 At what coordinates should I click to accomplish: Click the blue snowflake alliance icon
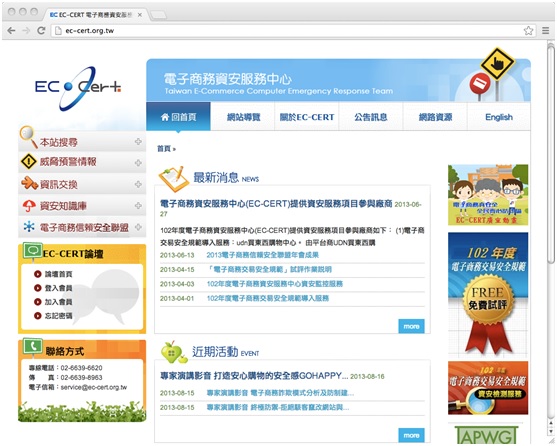[29, 227]
